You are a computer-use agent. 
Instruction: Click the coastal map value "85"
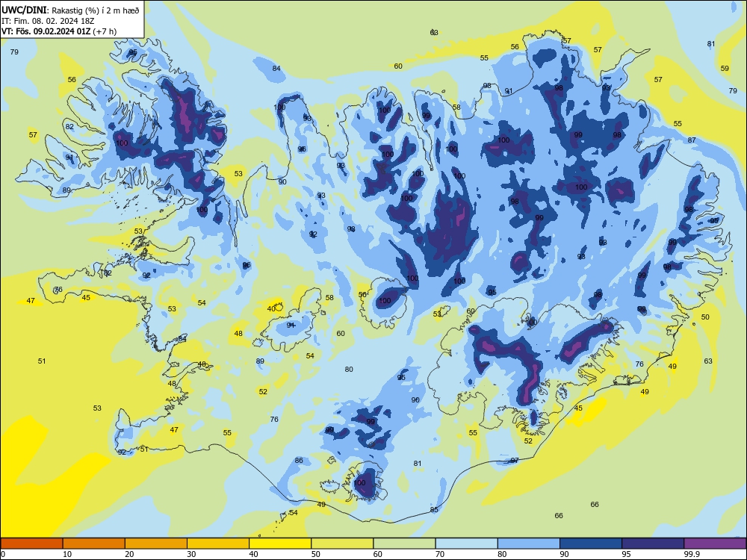point(434,510)
